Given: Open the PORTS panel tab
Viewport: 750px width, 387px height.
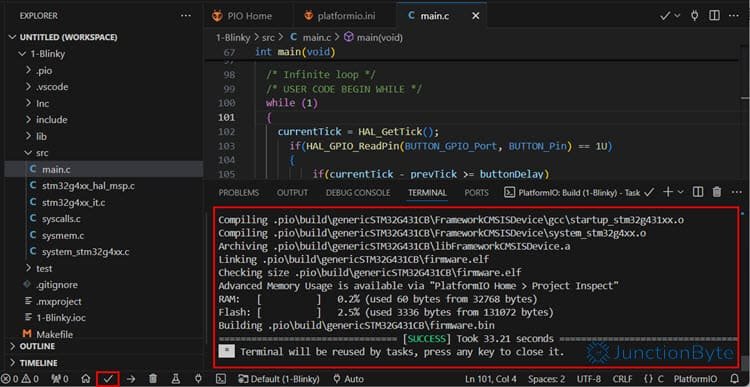Looking at the screenshot, I should [476, 192].
